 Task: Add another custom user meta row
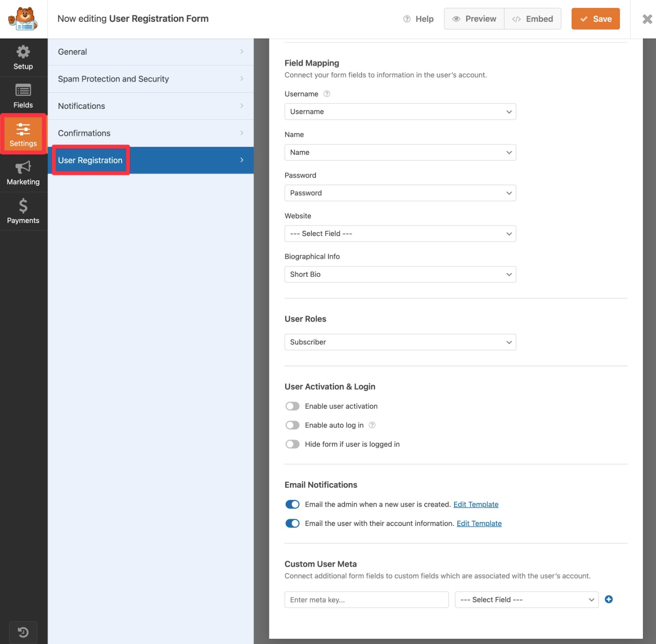click(608, 599)
